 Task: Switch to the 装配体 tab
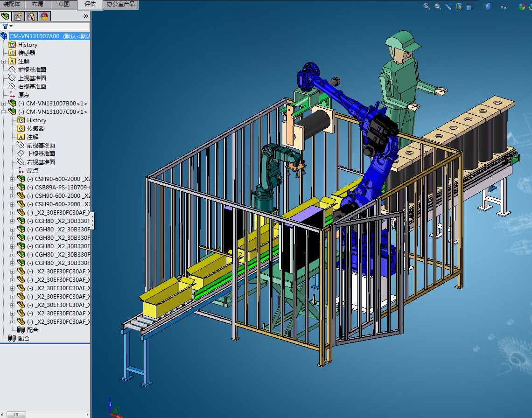click(11, 4)
